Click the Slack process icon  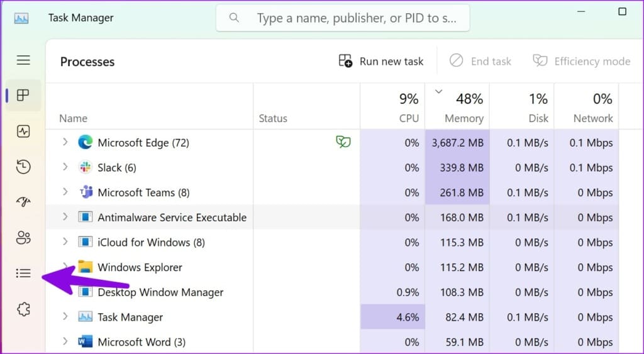(x=85, y=167)
